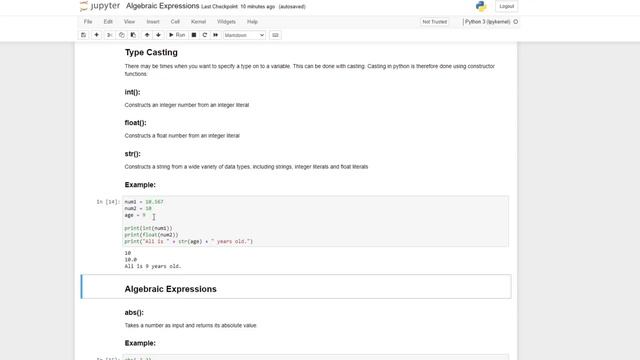This screenshot has width=640, height=360.
Task: Move selected cell down
Action: tap(158, 35)
